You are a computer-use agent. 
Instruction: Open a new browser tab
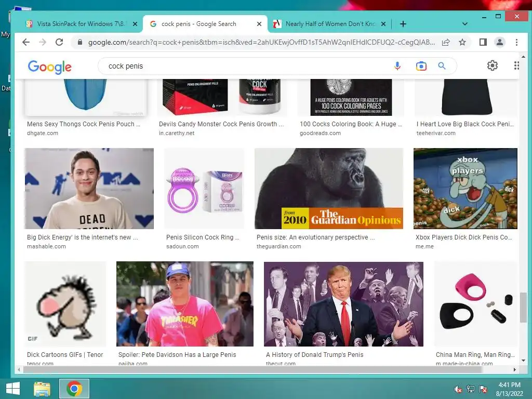403,24
